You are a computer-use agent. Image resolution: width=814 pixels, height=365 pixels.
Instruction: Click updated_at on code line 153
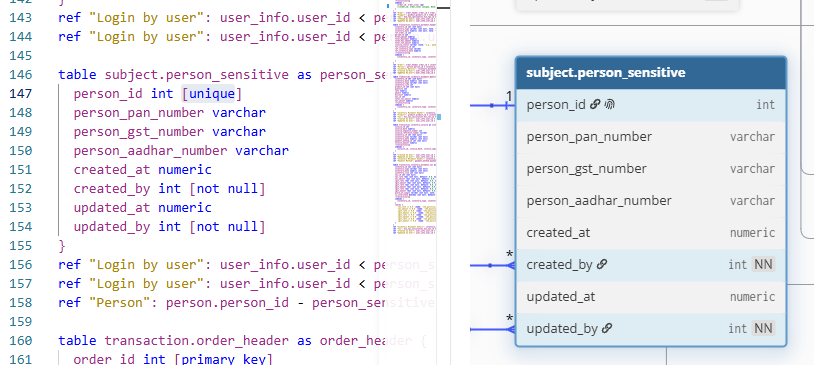[x=112, y=208]
